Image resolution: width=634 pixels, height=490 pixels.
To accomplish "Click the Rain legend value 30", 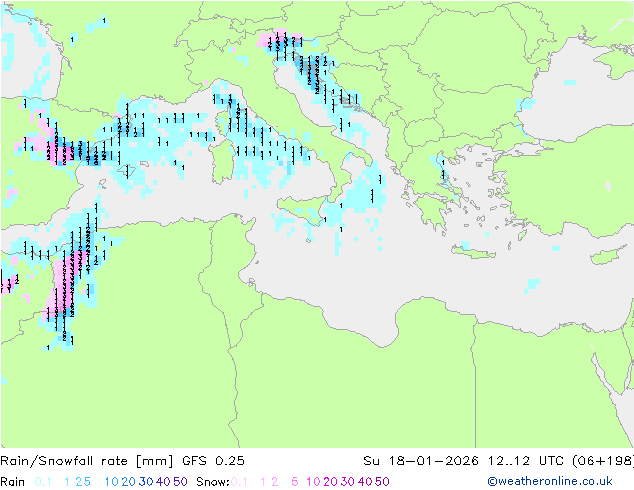I will [146, 482].
